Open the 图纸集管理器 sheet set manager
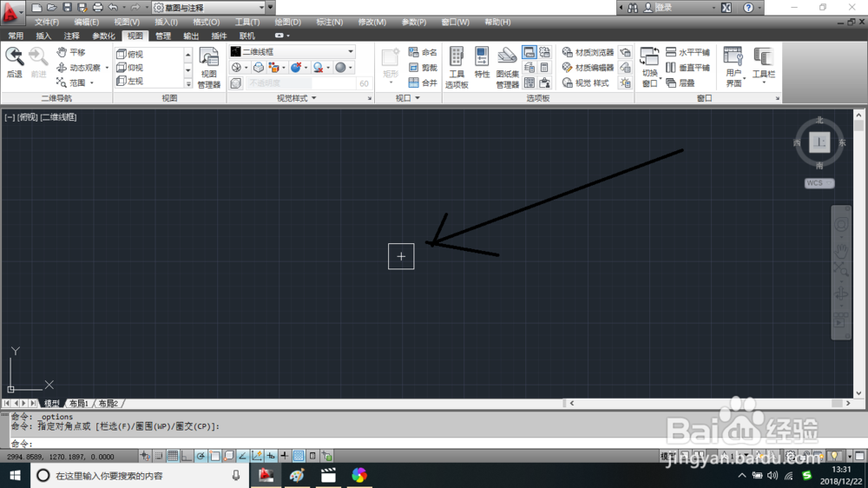 point(507,68)
